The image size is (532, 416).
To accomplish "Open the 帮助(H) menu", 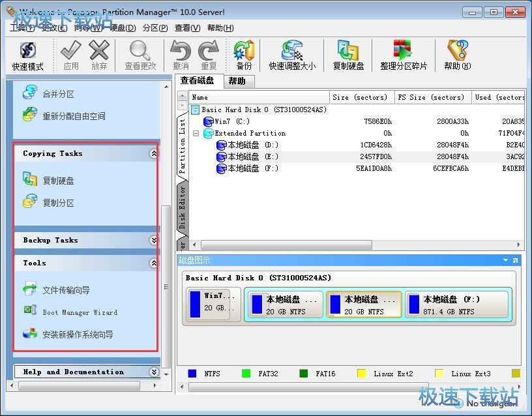I will [x=220, y=28].
